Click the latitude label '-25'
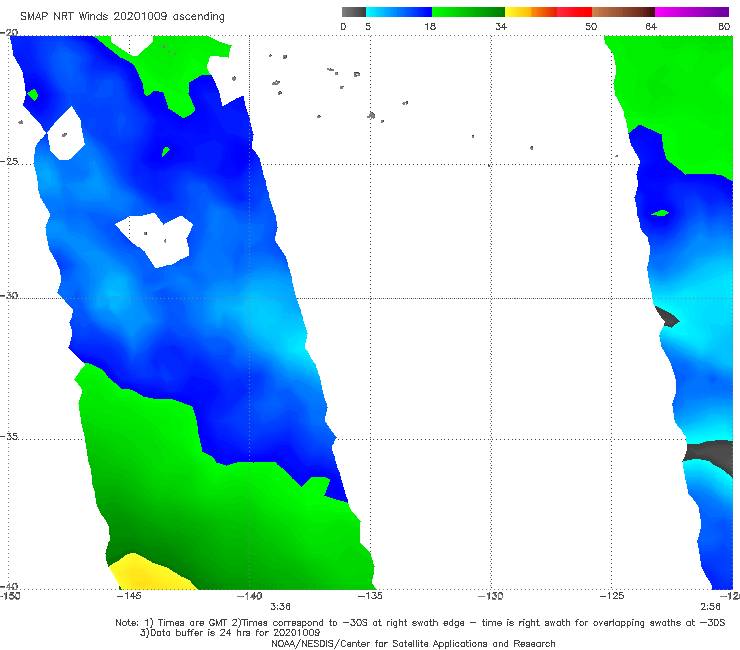Screen dimensions: 740x650 (9, 161)
